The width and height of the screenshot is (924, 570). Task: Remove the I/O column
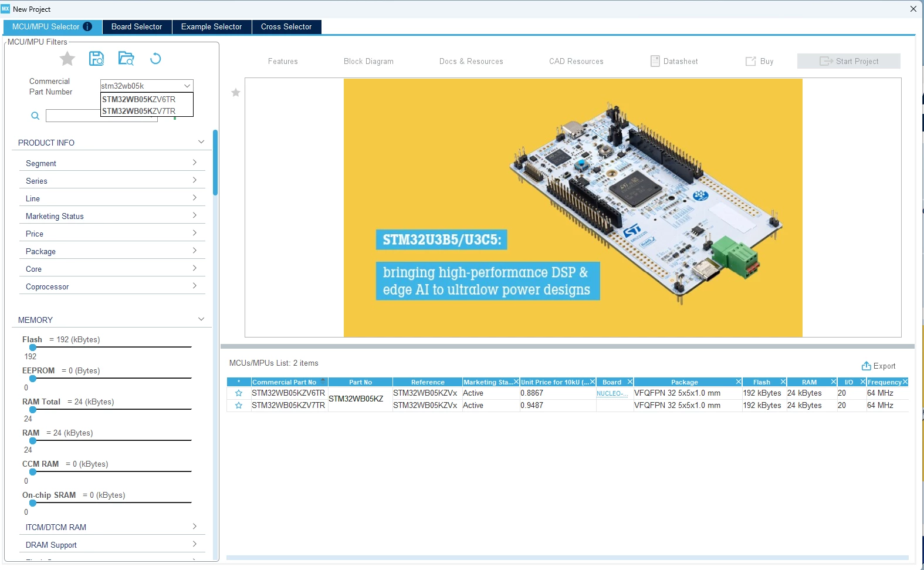(863, 382)
